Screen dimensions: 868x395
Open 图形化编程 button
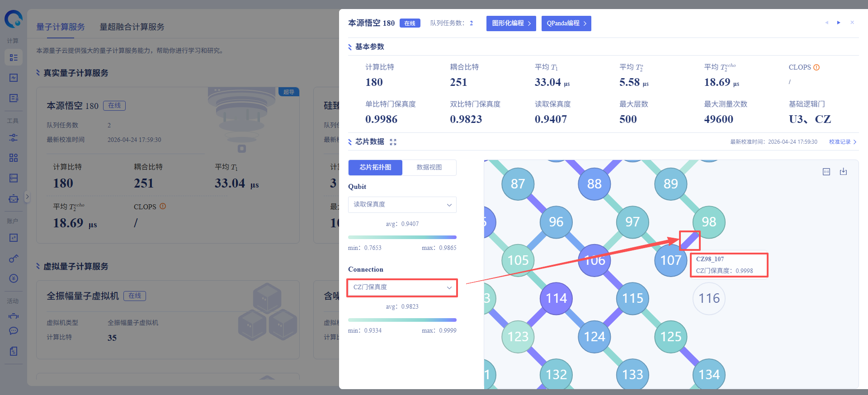click(x=511, y=24)
